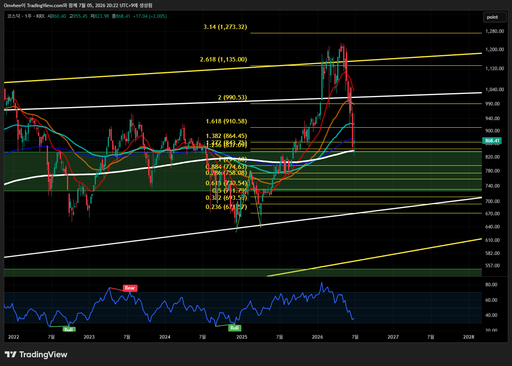
Task: Select the Bull label before 2023
Action: click(69, 329)
